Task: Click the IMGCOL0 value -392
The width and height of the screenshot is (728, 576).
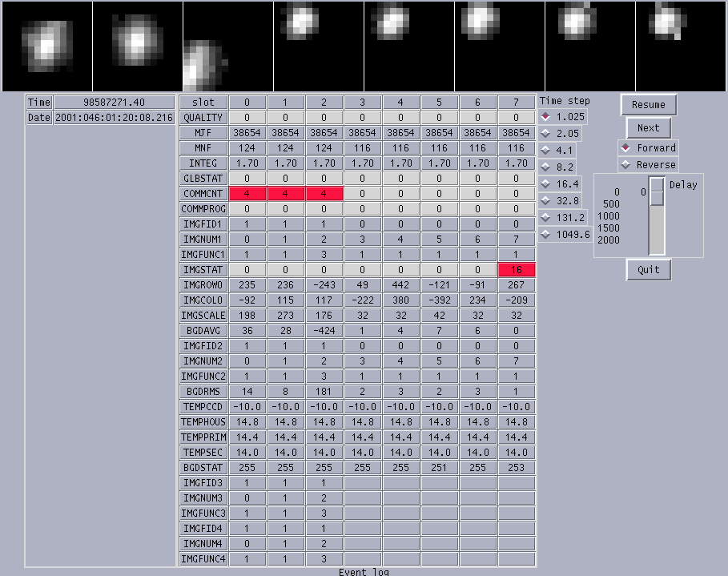Action: 439,300
